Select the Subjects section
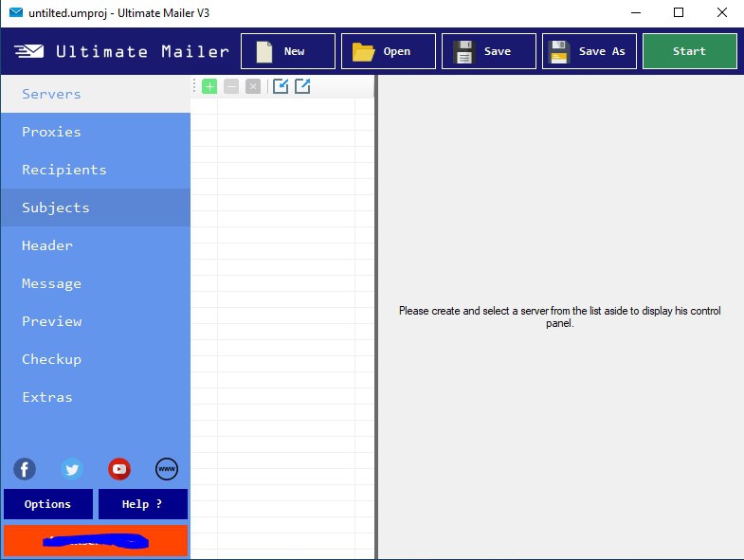This screenshot has height=560, width=744. click(x=96, y=208)
